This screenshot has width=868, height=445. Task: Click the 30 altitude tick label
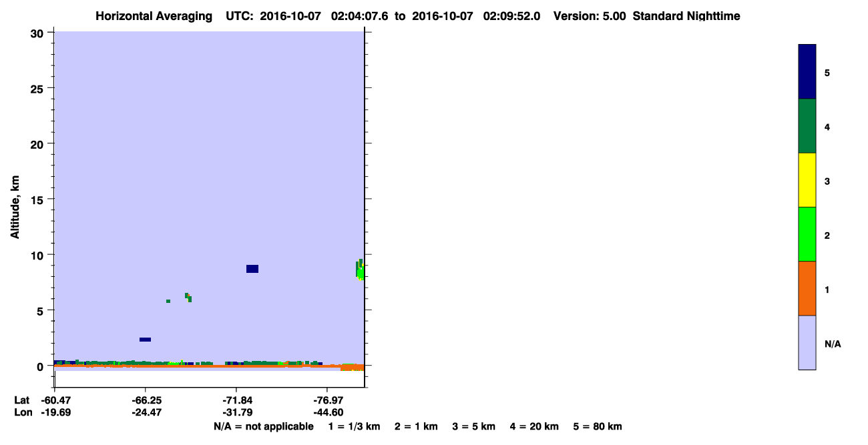39,33
